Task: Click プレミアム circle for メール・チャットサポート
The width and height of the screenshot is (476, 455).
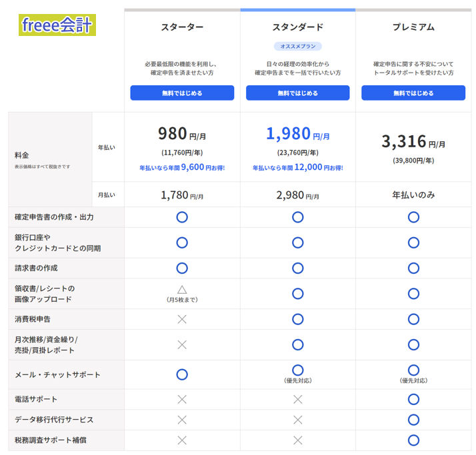Action: [x=413, y=370]
